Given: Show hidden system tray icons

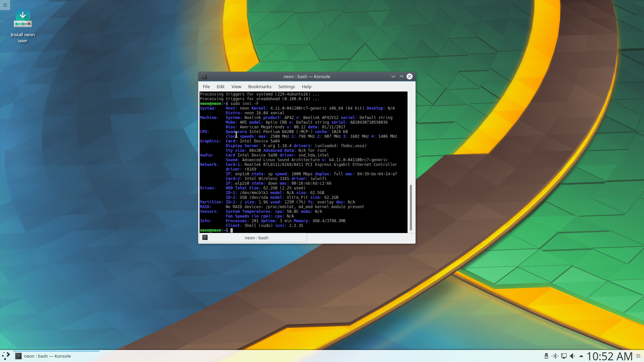Looking at the screenshot, I should click(x=581, y=356).
